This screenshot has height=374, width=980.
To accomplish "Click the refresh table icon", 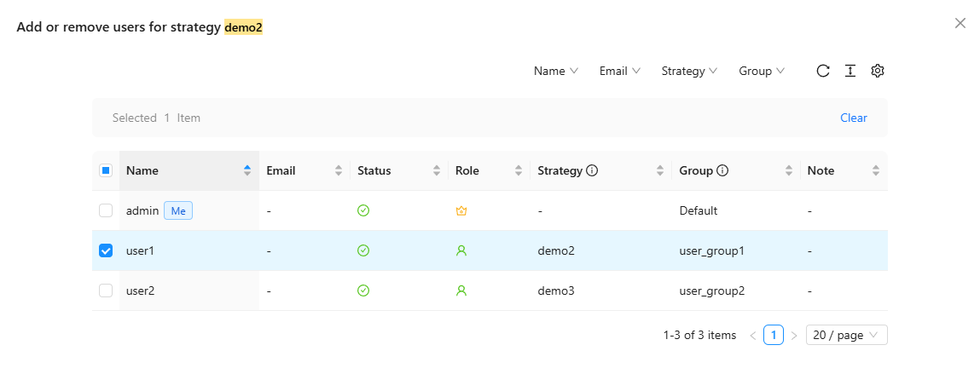I will click(x=823, y=71).
